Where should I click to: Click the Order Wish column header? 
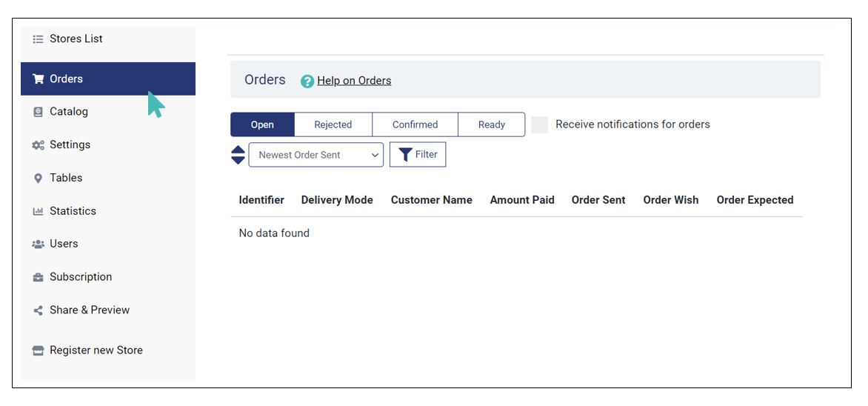pos(671,200)
